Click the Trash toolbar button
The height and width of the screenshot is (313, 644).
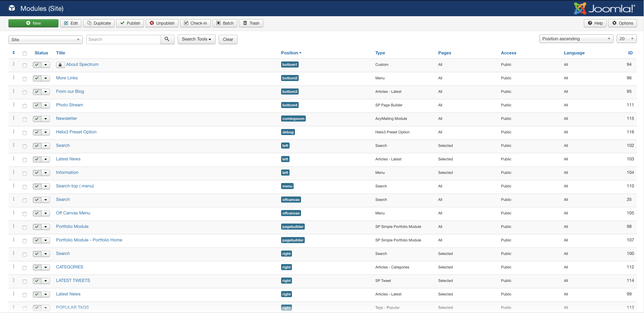251,23
